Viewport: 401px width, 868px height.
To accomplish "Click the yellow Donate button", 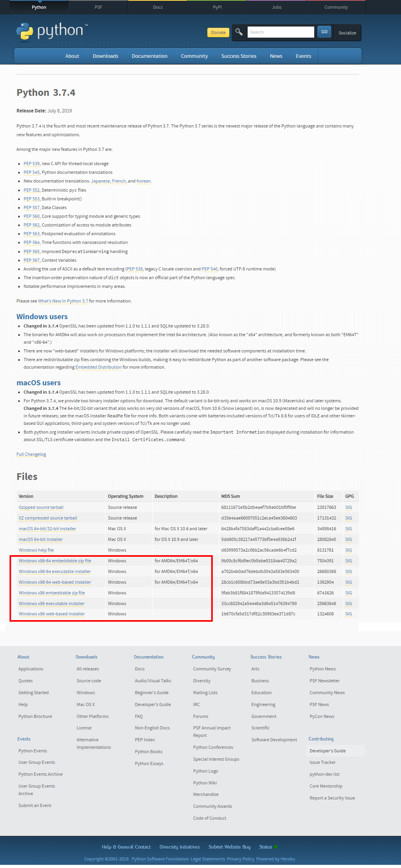I will [218, 32].
